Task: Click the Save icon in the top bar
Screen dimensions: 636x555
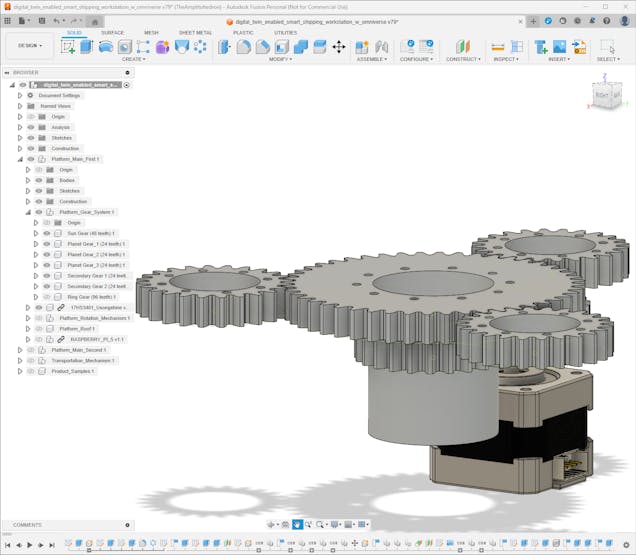Action: coord(40,20)
